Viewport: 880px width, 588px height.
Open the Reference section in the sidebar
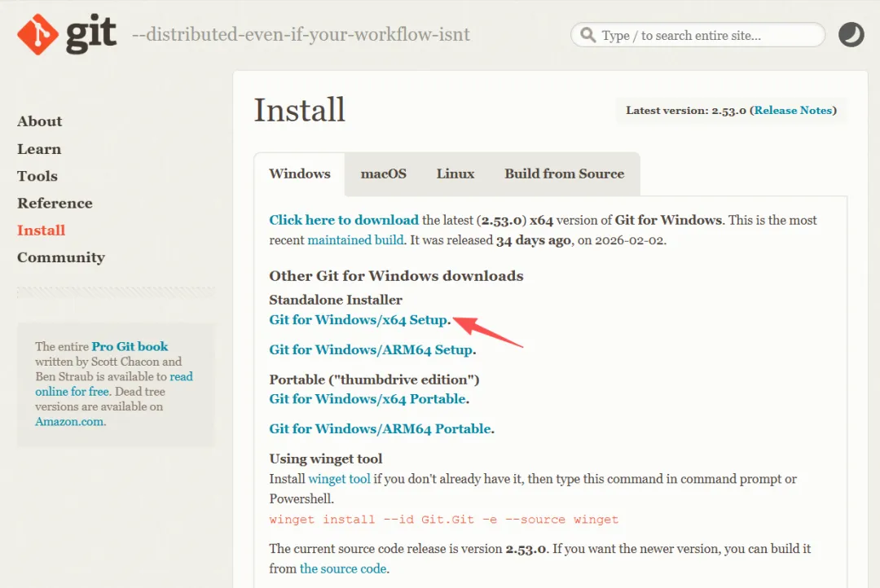[x=55, y=203]
